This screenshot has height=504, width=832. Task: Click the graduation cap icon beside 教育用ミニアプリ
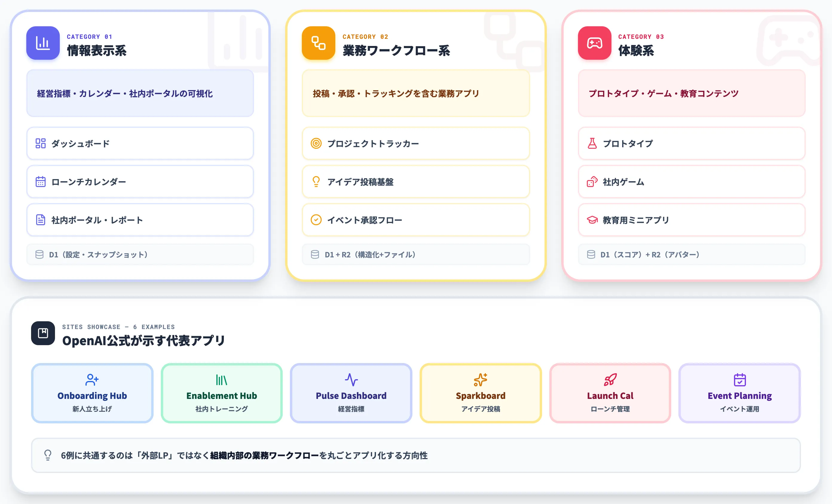click(x=592, y=220)
